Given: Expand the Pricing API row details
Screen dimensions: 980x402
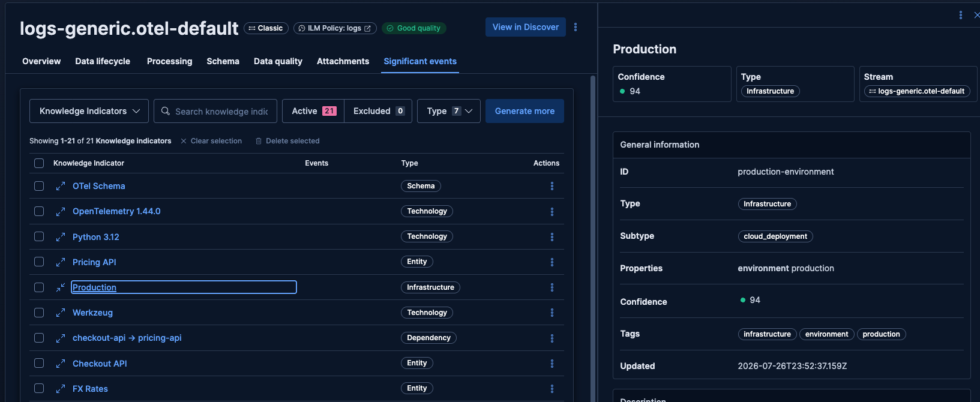Looking at the screenshot, I should (60, 262).
